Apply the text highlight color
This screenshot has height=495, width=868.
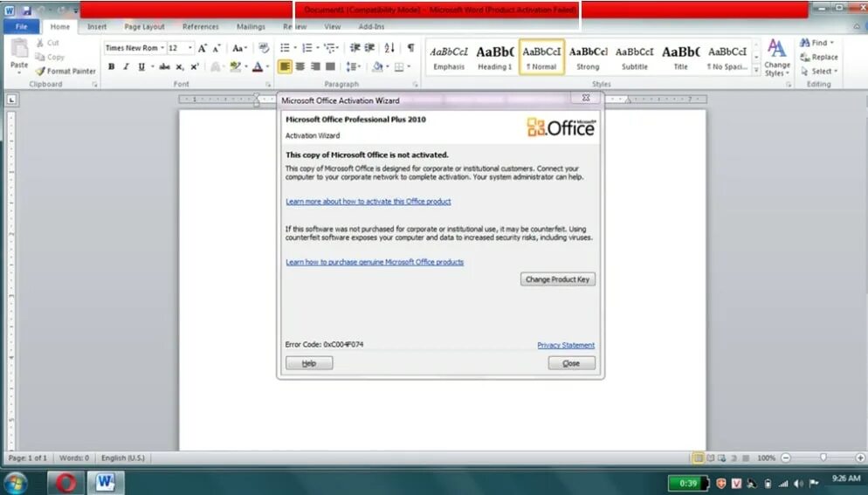[x=235, y=67]
